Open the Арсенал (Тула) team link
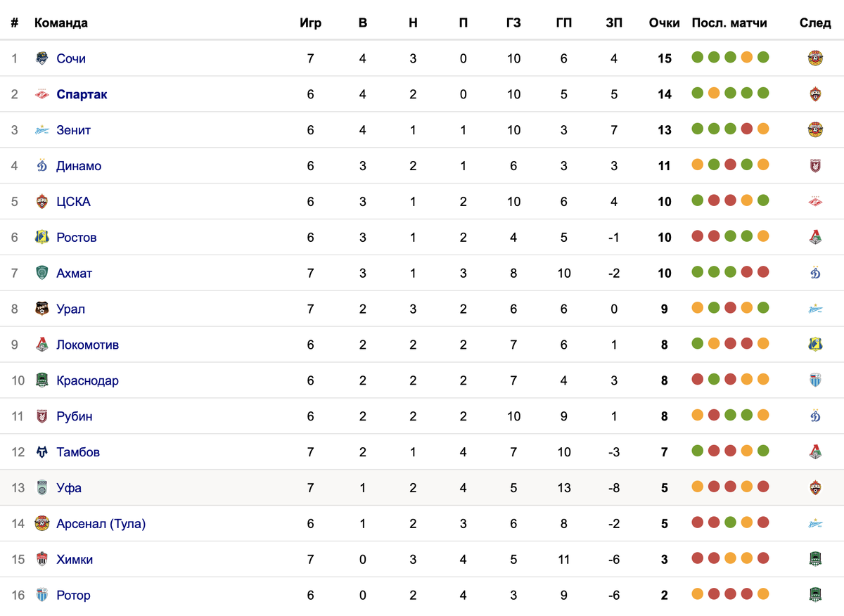Viewport: 844px width, 616px height. pyautogui.click(x=101, y=524)
